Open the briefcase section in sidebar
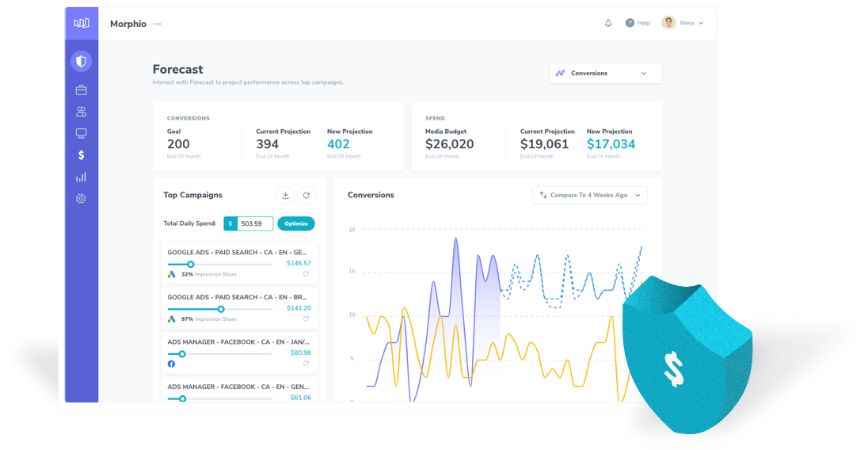The height and width of the screenshot is (450, 868). point(82,90)
